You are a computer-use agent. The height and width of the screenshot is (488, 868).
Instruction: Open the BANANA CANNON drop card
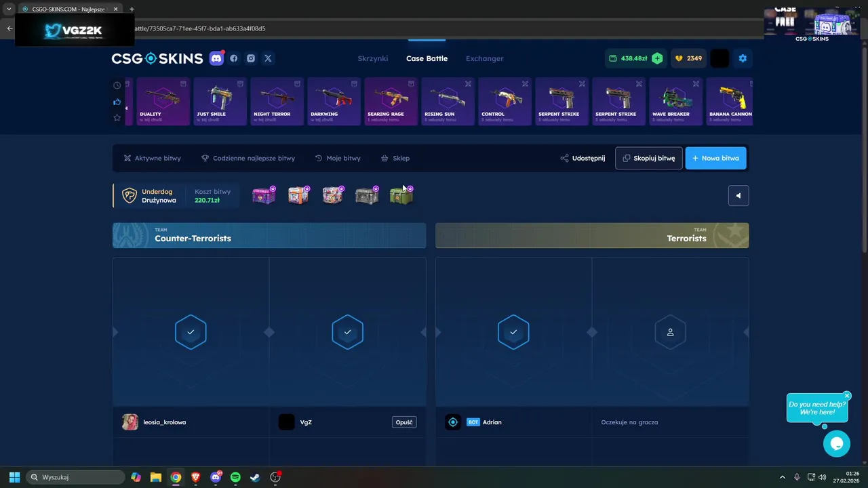[730, 101]
